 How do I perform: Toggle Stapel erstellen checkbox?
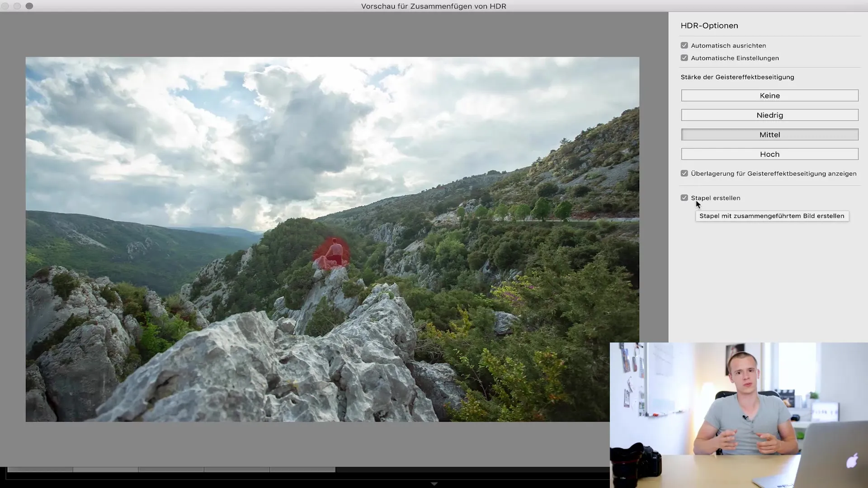684,198
